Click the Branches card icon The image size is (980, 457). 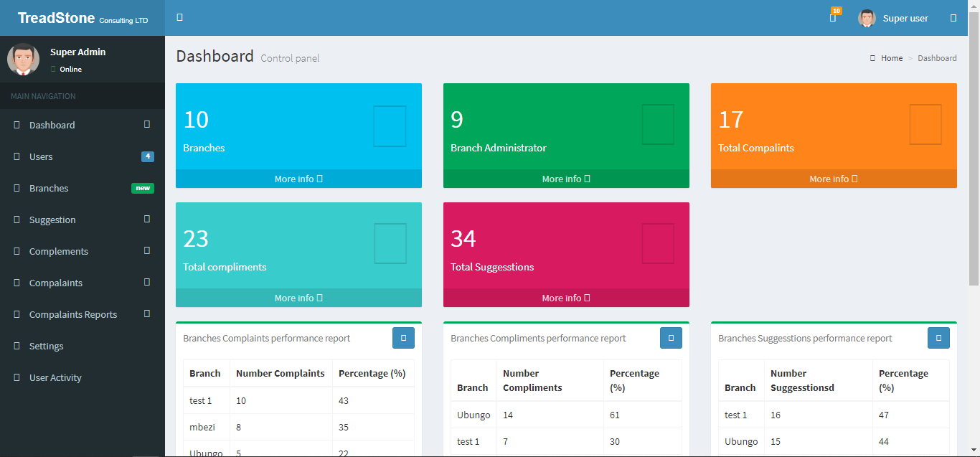[390, 126]
